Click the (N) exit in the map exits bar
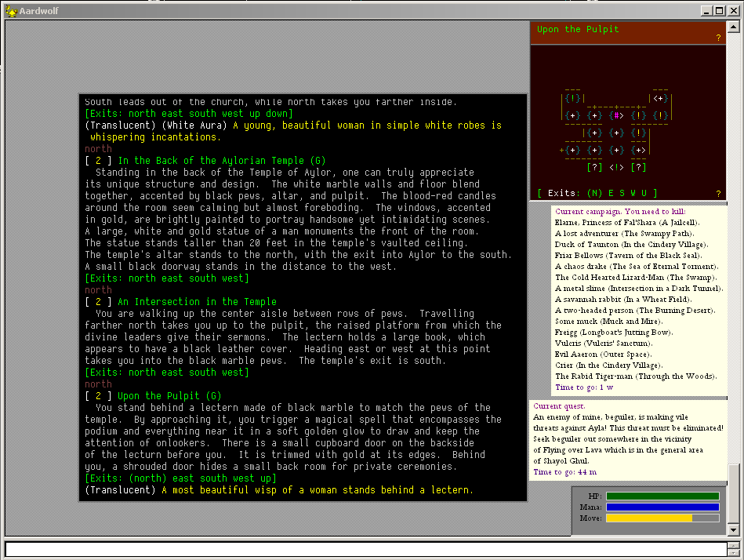The height and width of the screenshot is (560, 744). (595, 193)
